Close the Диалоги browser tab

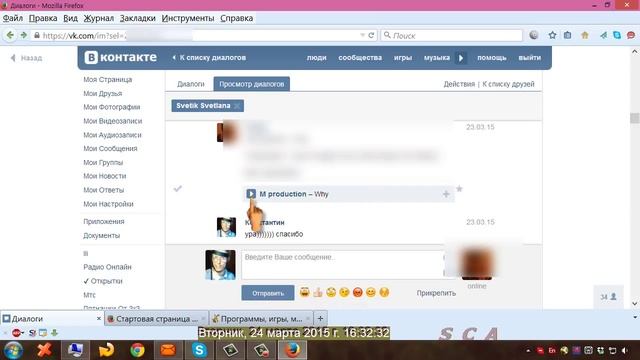(x=98, y=318)
